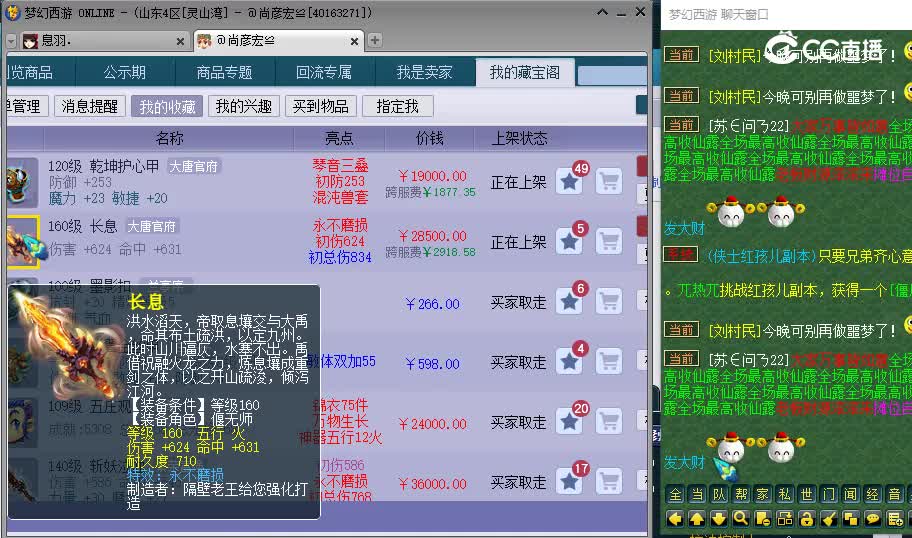This screenshot has height=538, width=912.
Task: Close the 息羽. tab
Action: click(x=180, y=41)
